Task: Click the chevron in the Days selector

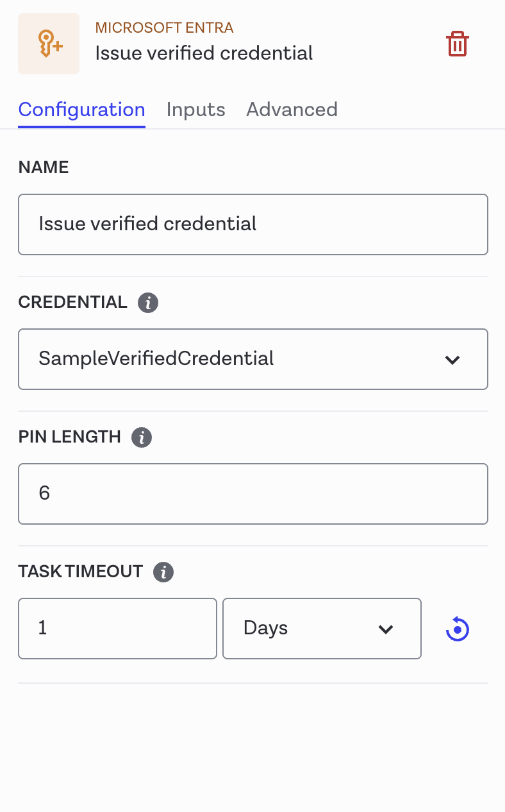Action: coord(386,629)
